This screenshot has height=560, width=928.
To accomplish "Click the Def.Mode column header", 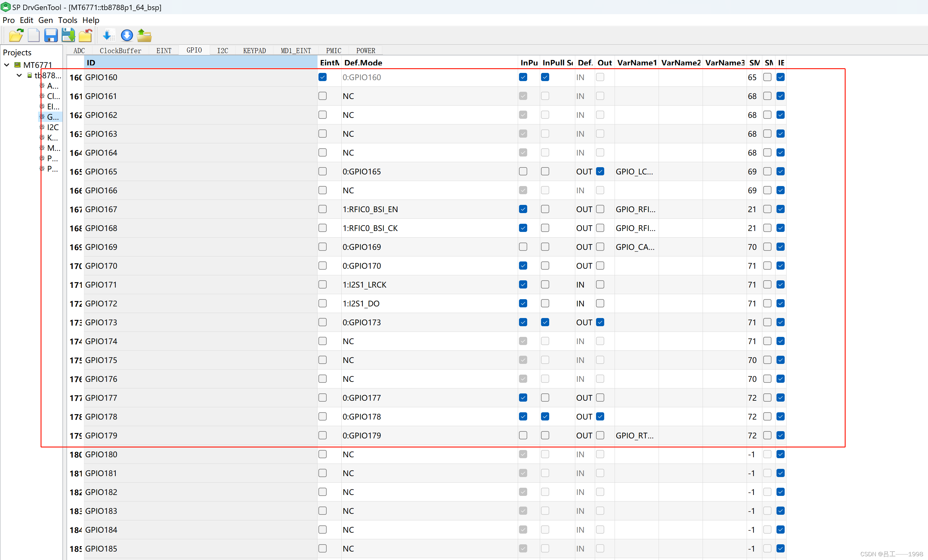I will pos(429,63).
